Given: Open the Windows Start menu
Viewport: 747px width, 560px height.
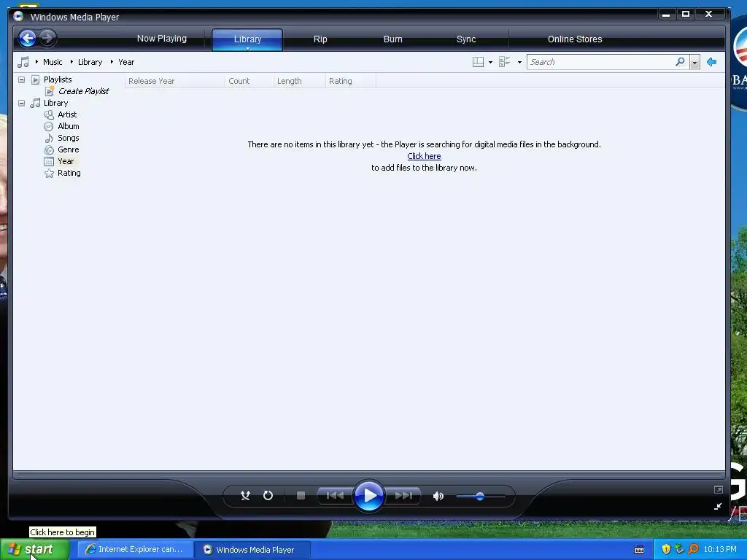Looking at the screenshot, I should [35, 549].
